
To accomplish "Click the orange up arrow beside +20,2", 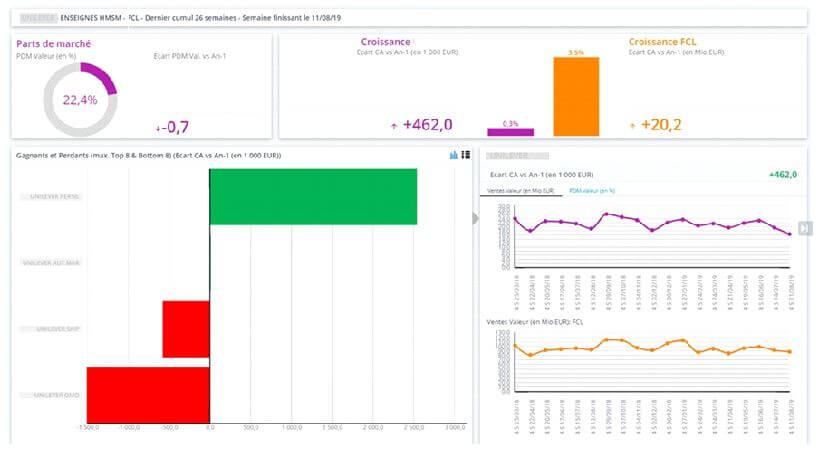I will pos(632,126).
